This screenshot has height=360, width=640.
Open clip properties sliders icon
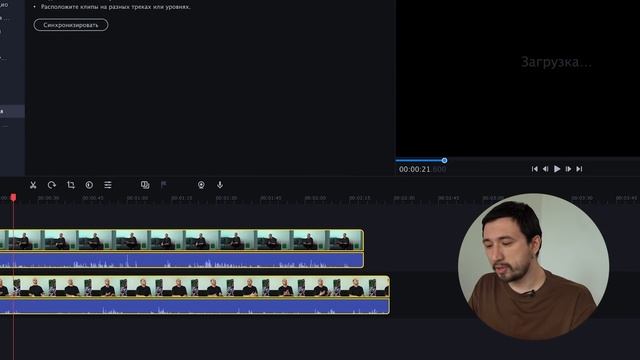pos(108,185)
